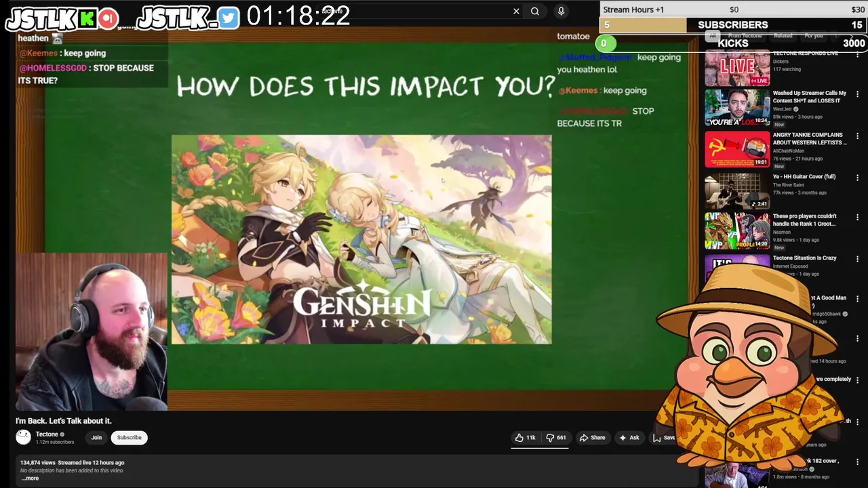Visit the AllChairNoMan channel name
868x488 pixels.
787,150
